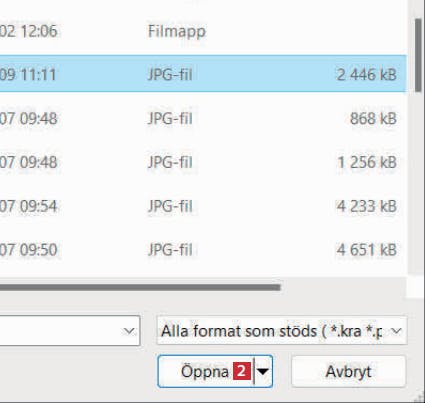Choose the 868 kB JPG file
425x403 pixels.
(203, 118)
